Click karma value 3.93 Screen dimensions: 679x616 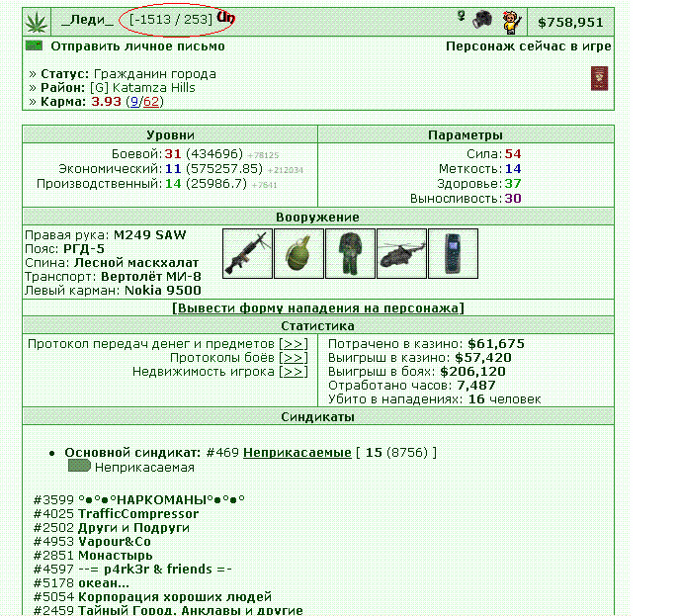click(x=106, y=102)
